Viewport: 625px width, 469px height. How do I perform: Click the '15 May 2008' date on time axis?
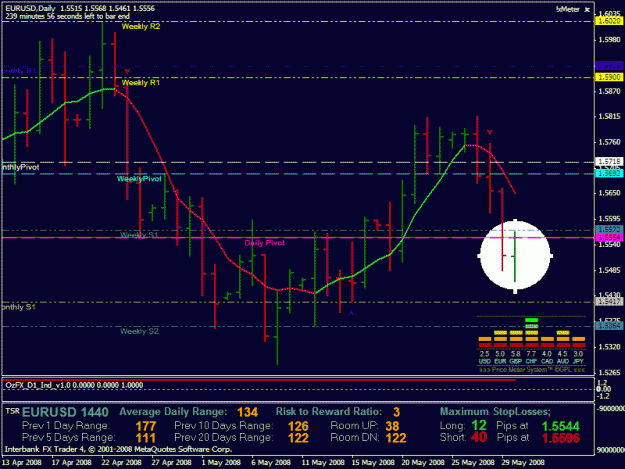click(x=373, y=462)
